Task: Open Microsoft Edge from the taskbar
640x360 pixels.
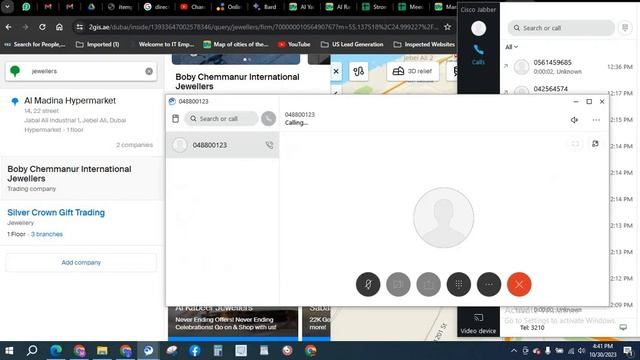Action: (56, 350)
